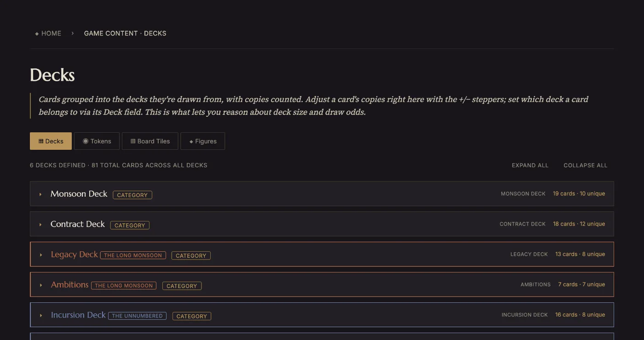Click the Home diamond icon in breadcrumb
The height and width of the screenshot is (340, 644).
coord(37,34)
